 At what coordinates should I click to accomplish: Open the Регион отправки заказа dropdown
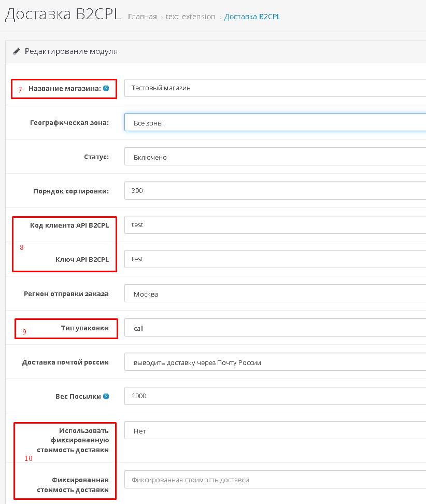pyautogui.click(x=275, y=293)
